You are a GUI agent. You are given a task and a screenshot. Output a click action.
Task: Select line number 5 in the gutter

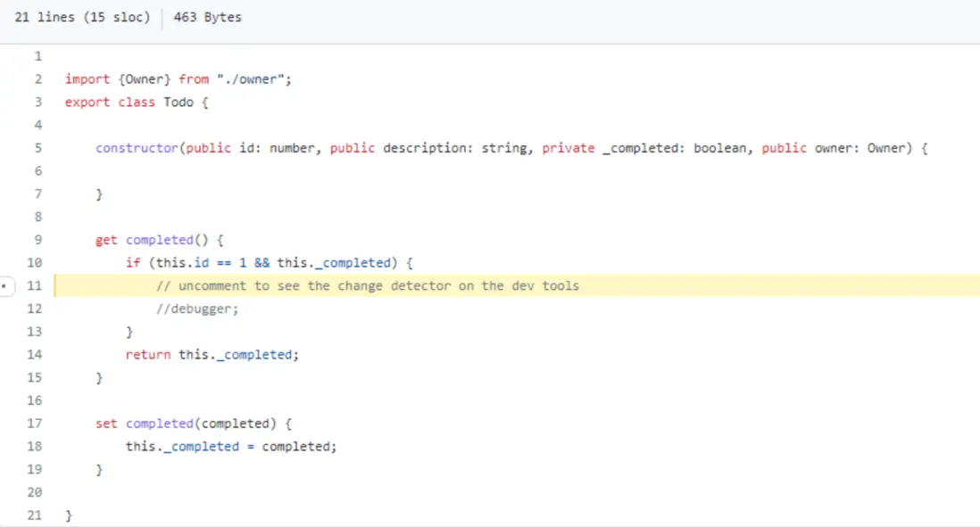point(38,148)
